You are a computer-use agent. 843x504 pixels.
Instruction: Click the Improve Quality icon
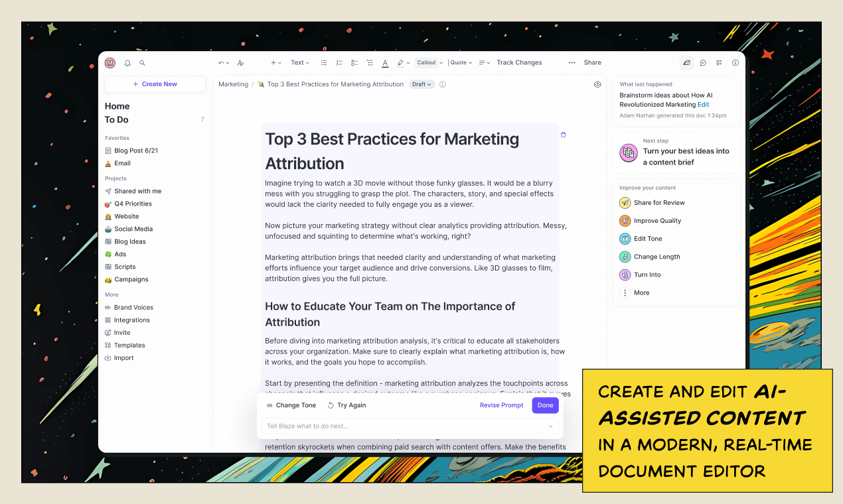[x=625, y=221]
